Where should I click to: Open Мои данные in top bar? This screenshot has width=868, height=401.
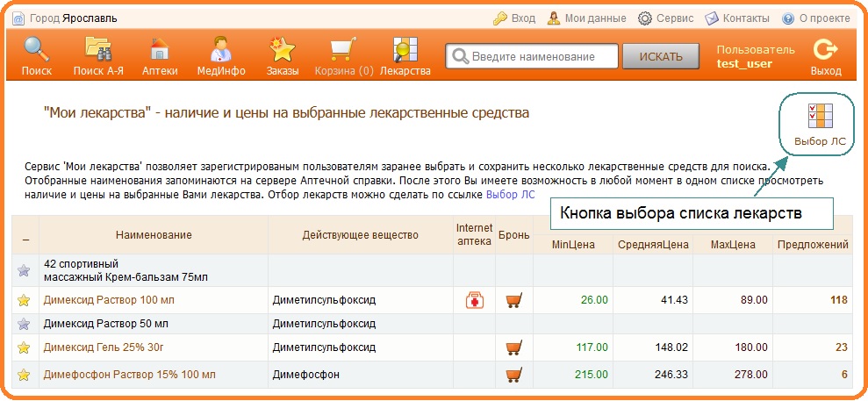click(586, 18)
